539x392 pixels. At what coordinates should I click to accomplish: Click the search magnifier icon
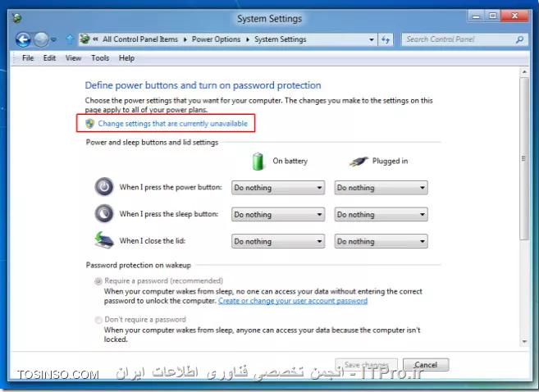pyautogui.click(x=519, y=39)
